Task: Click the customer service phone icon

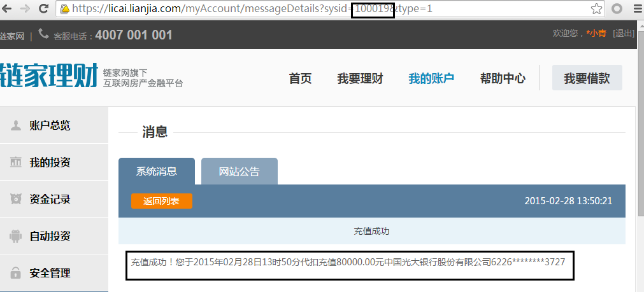Action: 43,34
